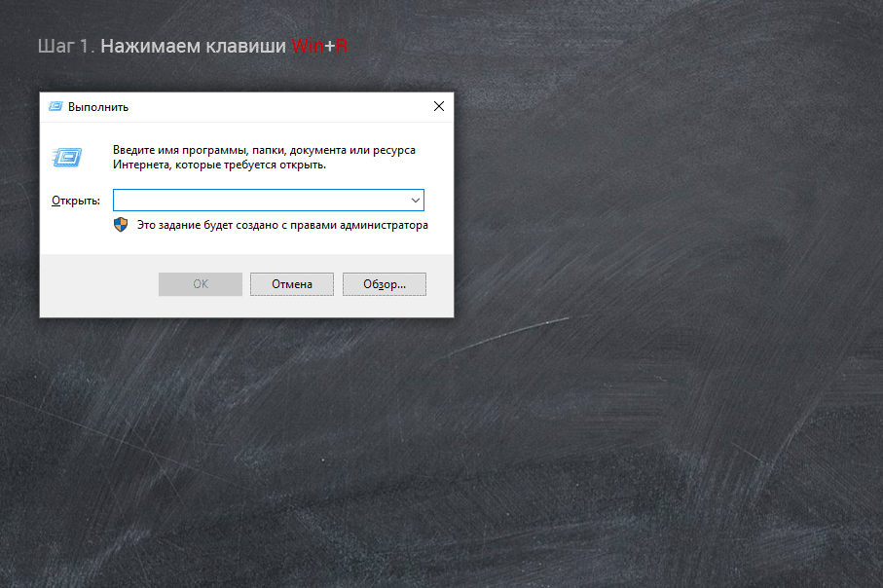This screenshot has width=883, height=588.
Task: Click the Открыть: field label
Action: 75,201
